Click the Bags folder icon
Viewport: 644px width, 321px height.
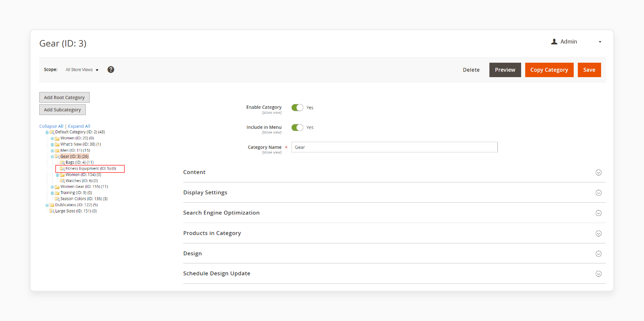click(x=62, y=163)
